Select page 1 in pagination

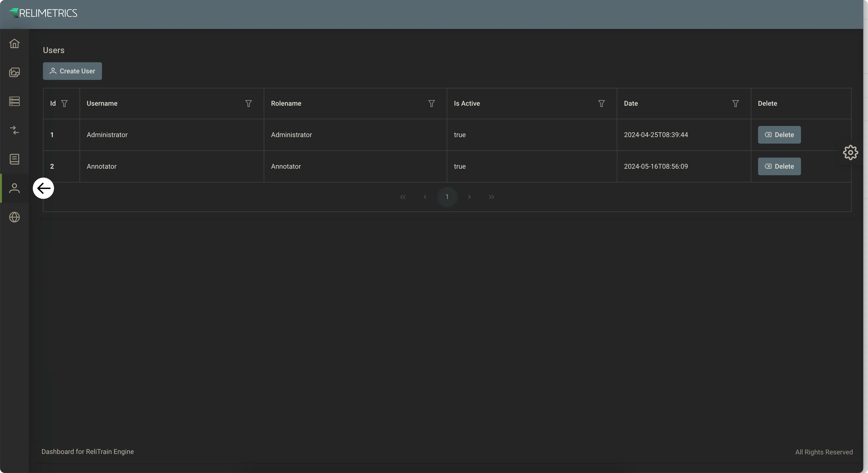point(447,197)
